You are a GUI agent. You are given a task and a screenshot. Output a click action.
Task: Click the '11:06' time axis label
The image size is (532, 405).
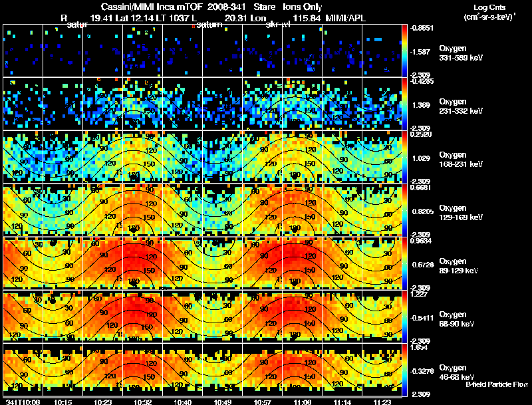pos(303,402)
